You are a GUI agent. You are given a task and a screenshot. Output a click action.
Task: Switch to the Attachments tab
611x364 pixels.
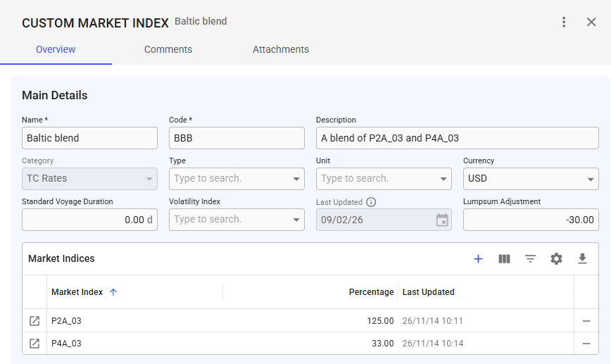coord(281,50)
